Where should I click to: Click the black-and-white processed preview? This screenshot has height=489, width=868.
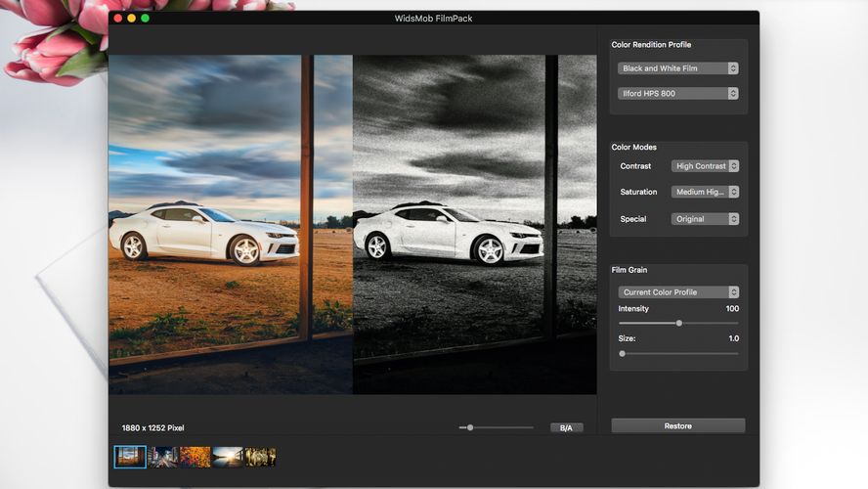tap(474, 224)
